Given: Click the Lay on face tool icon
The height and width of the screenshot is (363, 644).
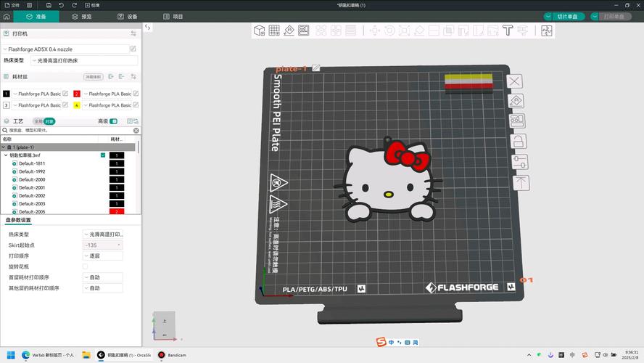Looking at the screenshot, I should pos(419,30).
